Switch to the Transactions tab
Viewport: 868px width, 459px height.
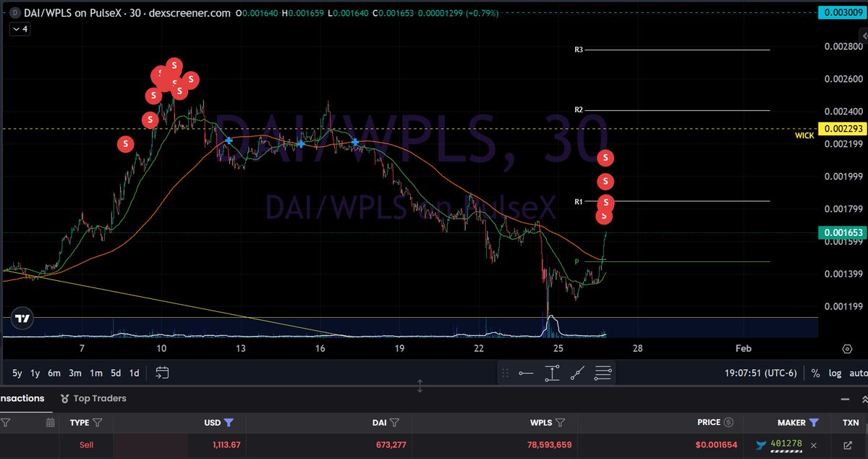22,398
